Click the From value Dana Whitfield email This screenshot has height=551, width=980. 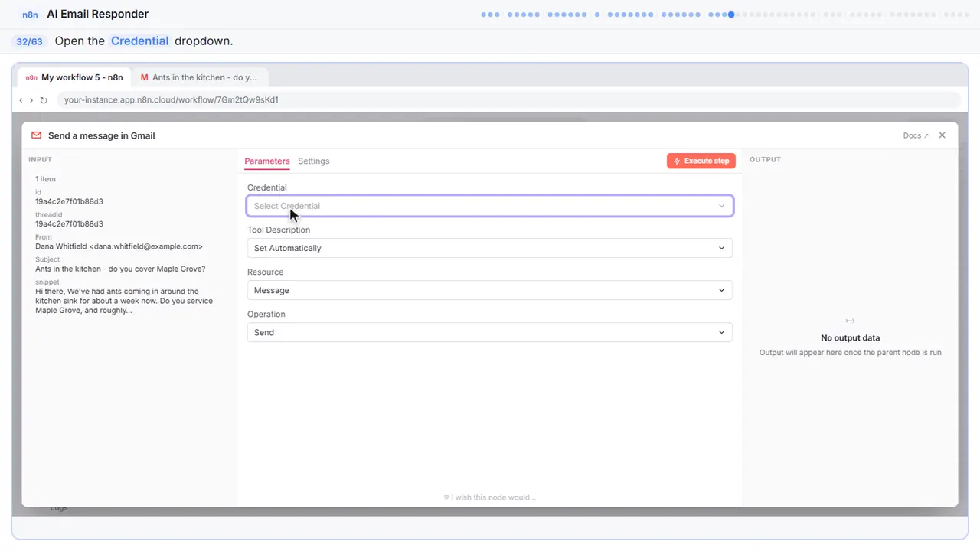click(x=119, y=246)
